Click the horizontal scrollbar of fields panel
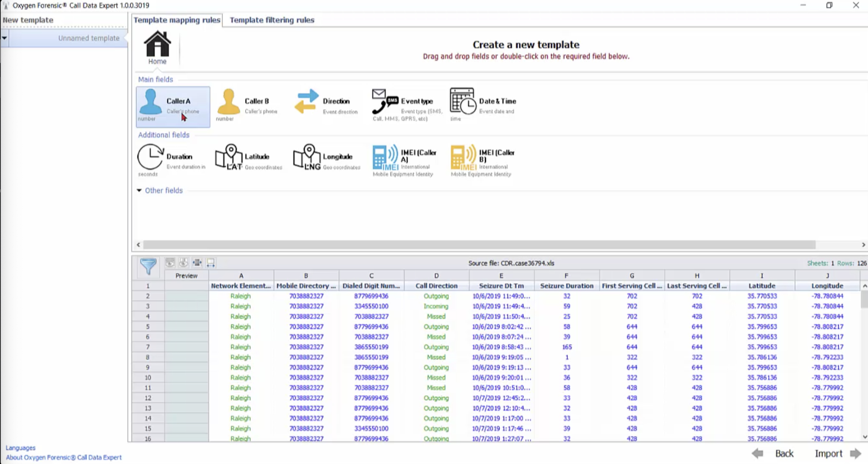The image size is (868, 464). pos(479,245)
